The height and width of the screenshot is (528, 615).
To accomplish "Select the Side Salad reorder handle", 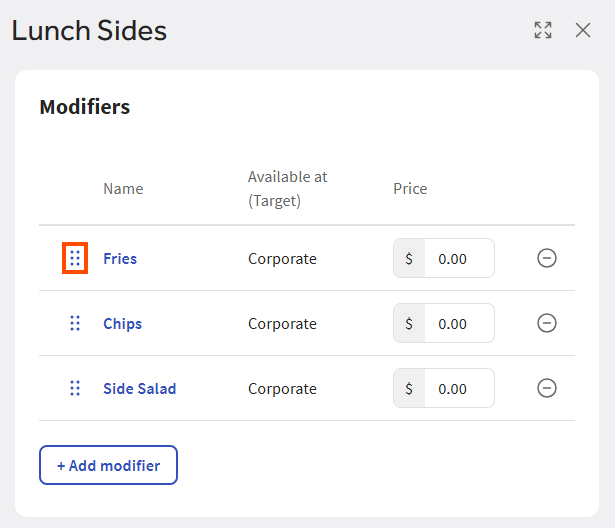I will tap(75, 388).
